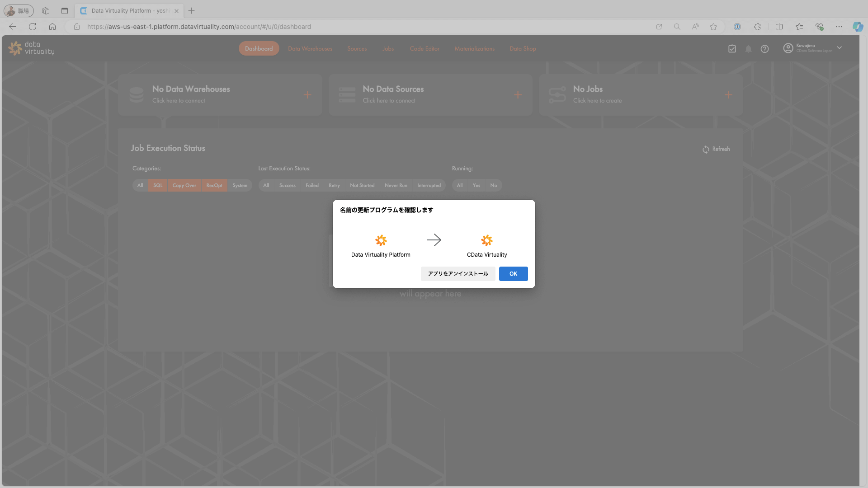Click the plus icon on No Data Warehouses
868x488 pixels.
click(307, 95)
